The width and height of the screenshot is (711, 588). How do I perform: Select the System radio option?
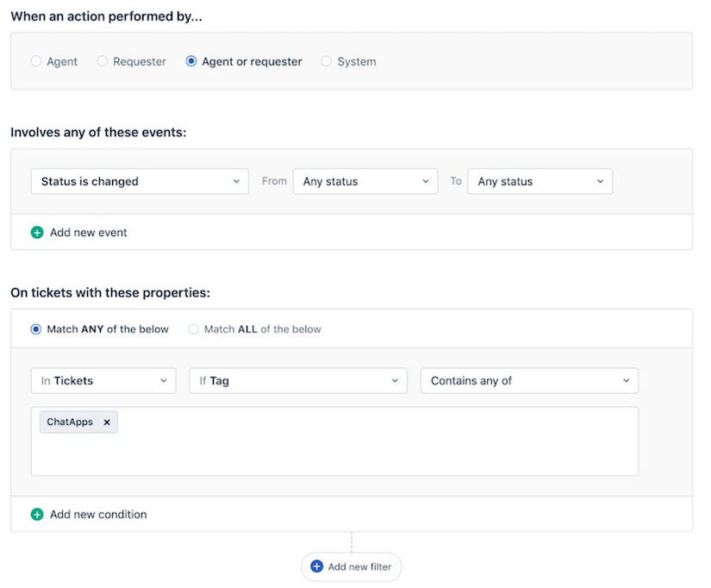327,62
